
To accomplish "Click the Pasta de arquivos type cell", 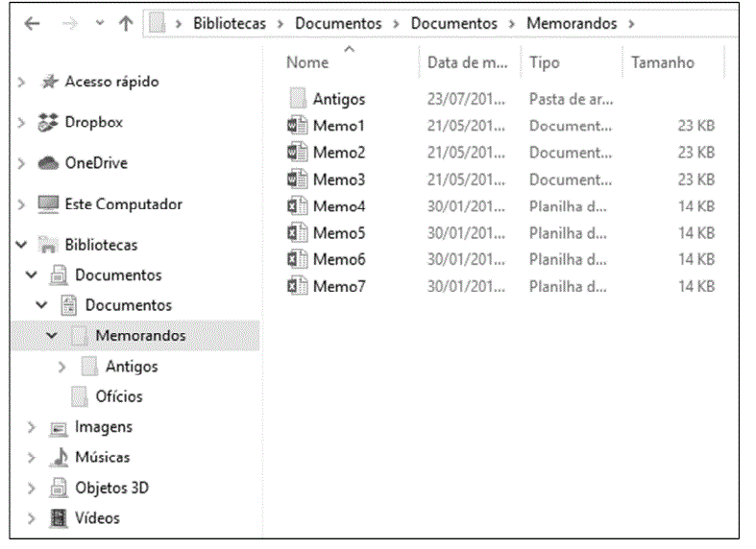I will coord(572,99).
